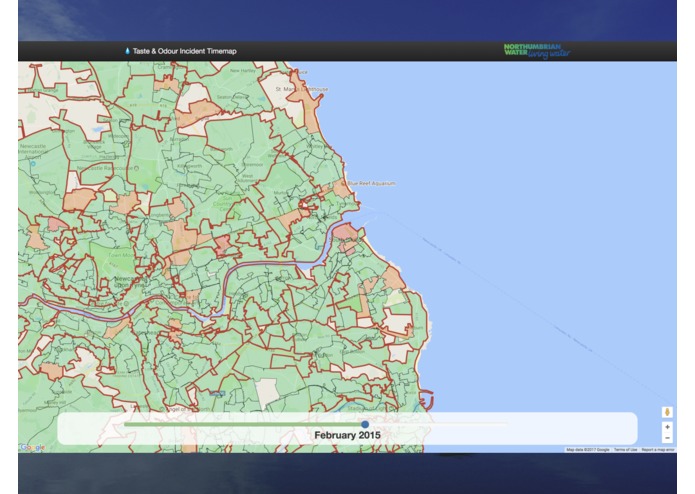The height and width of the screenshot is (494, 695).
Task: Click the green filled part of the timeline slider
Action: (x=242, y=424)
